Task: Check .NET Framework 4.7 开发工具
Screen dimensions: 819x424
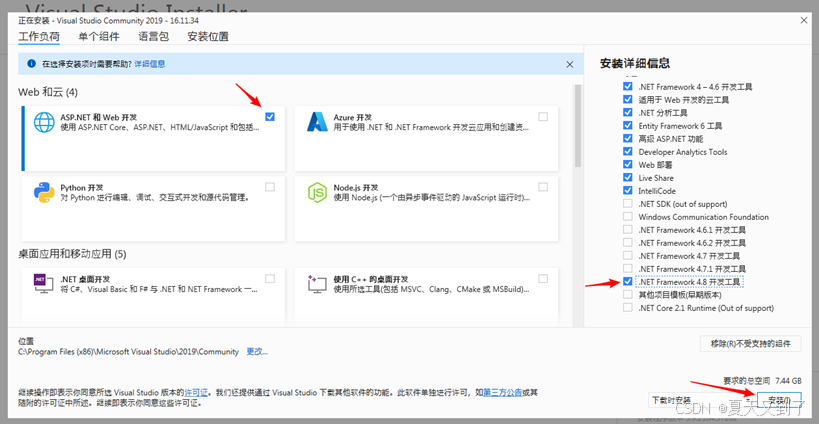Action: point(628,256)
